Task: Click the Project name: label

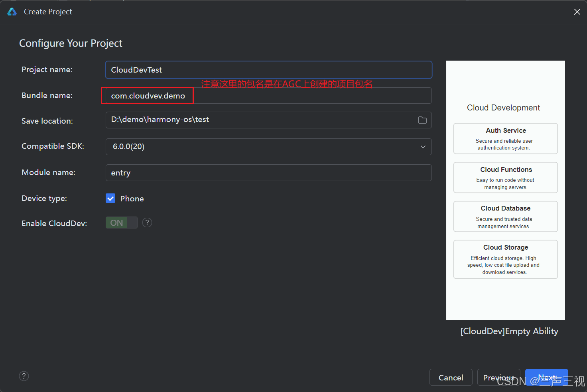Action: tap(47, 69)
